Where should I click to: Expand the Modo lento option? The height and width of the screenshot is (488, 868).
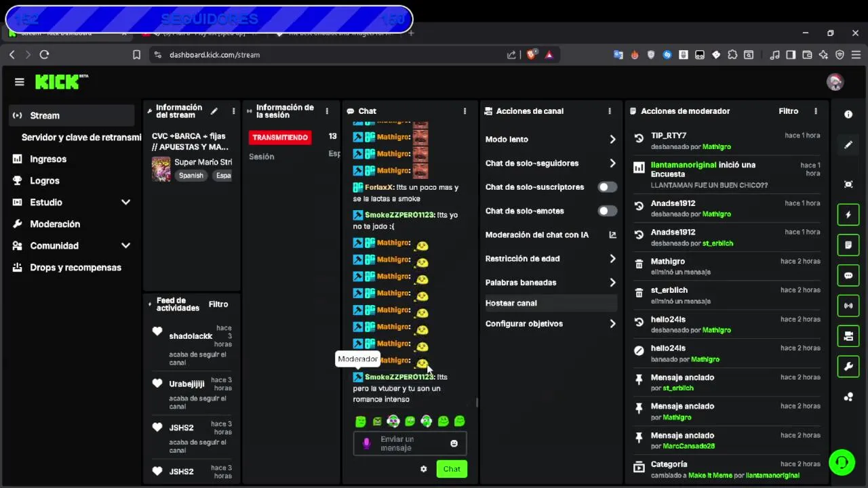tap(550, 139)
